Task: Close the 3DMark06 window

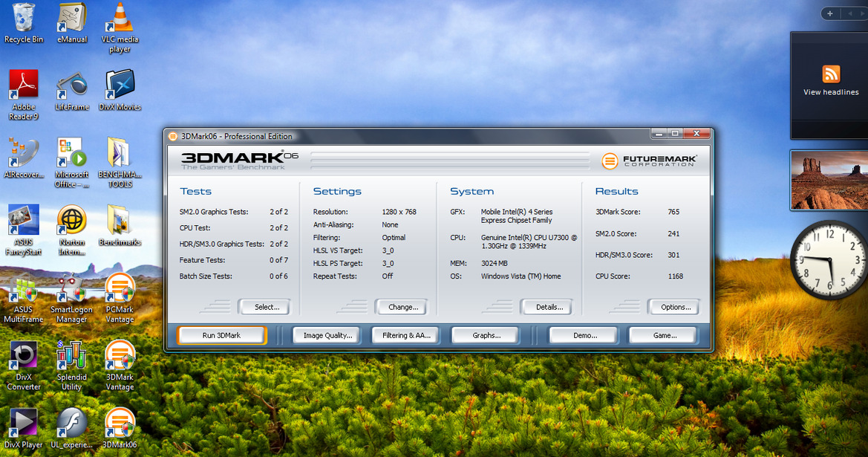Action: coord(696,134)
